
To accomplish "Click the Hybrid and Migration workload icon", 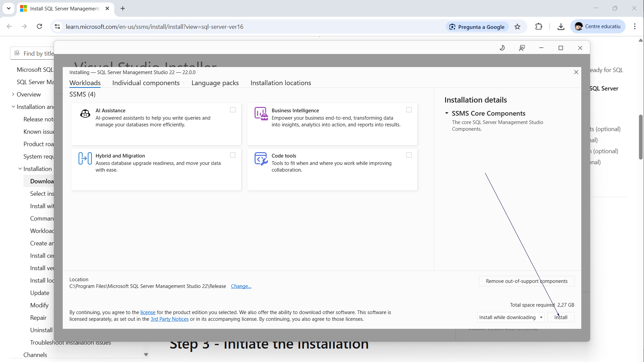I will tap(85, 158).
